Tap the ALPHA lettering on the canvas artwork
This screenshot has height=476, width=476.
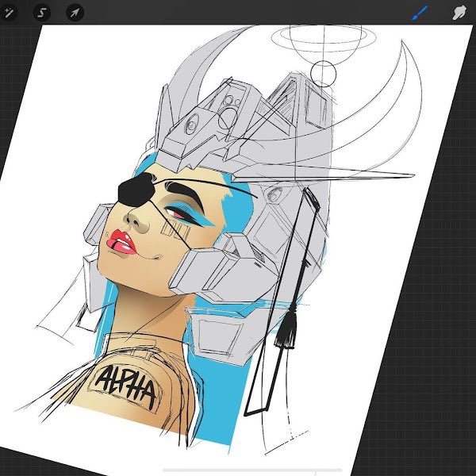pyautogui.click(x=126, y=386)
